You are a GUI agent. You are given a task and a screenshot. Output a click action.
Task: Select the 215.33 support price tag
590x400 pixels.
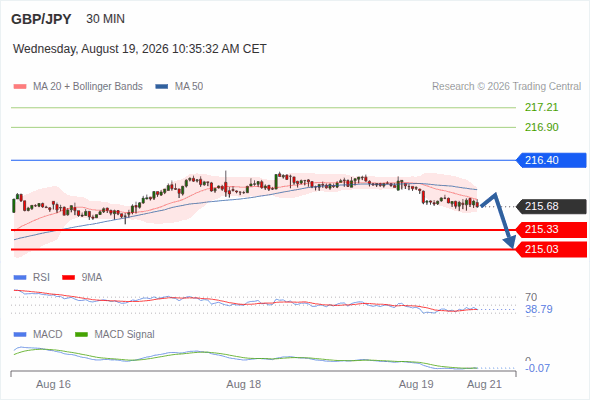coord(551,229)
